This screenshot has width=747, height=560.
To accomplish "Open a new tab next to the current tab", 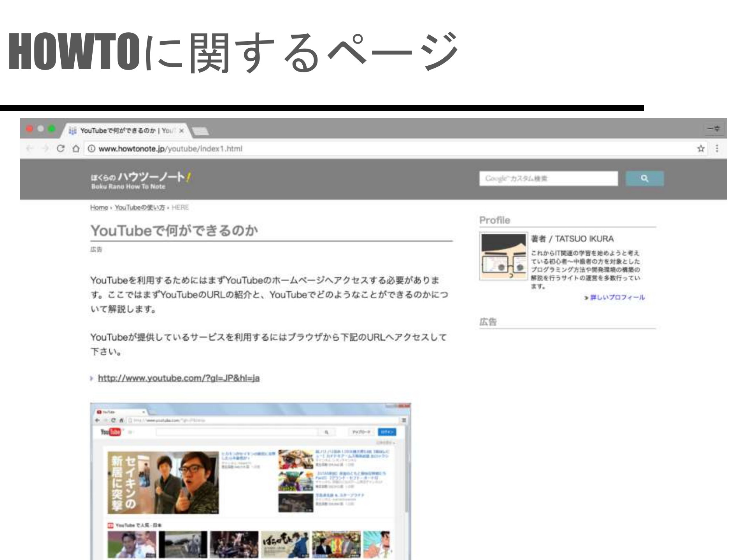I will point(201,132).
